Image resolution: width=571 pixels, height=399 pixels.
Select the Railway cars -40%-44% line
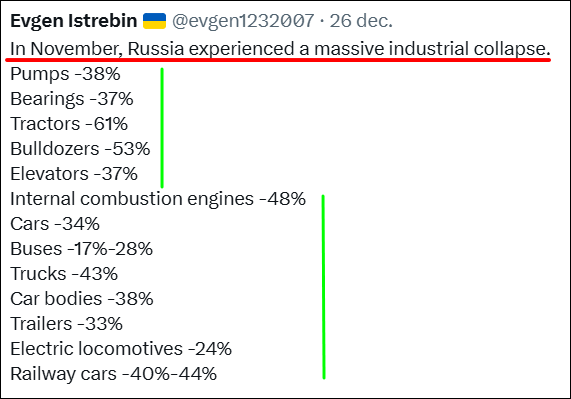114,374
